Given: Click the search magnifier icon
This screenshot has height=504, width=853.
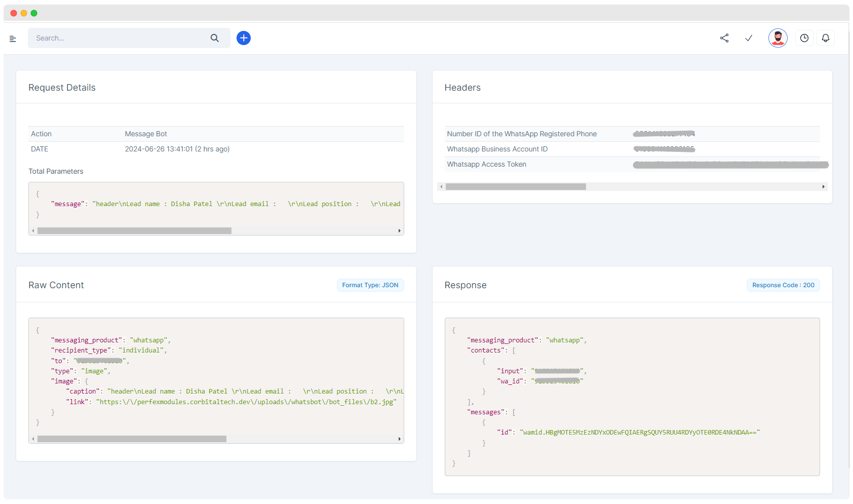Looking at the screenshot, I should point(215,38).
